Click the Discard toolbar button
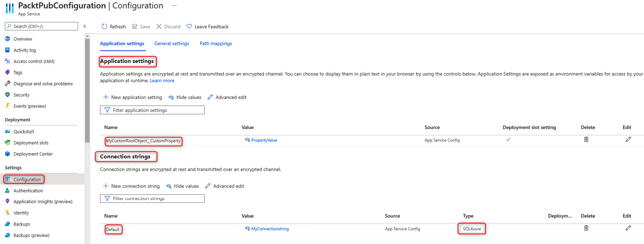644x244 pixels. click(x=168, y=27)
